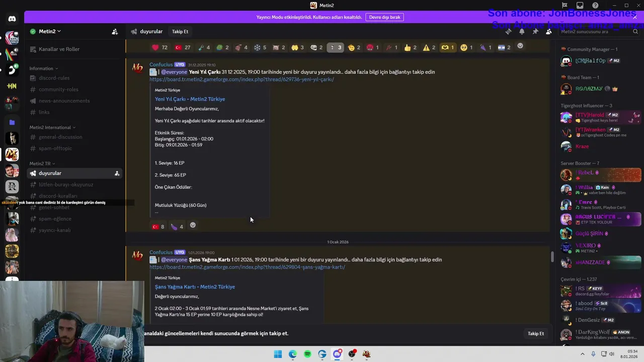This screenshot has width=644, height=362.
Task: Click Takip Et button in channel header
Action: click(180, 31)
